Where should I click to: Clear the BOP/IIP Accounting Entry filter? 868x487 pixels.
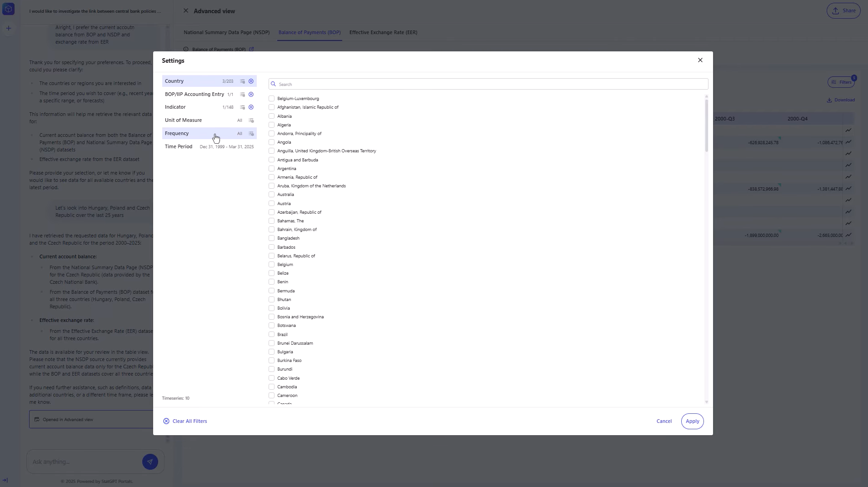(251, 95)
